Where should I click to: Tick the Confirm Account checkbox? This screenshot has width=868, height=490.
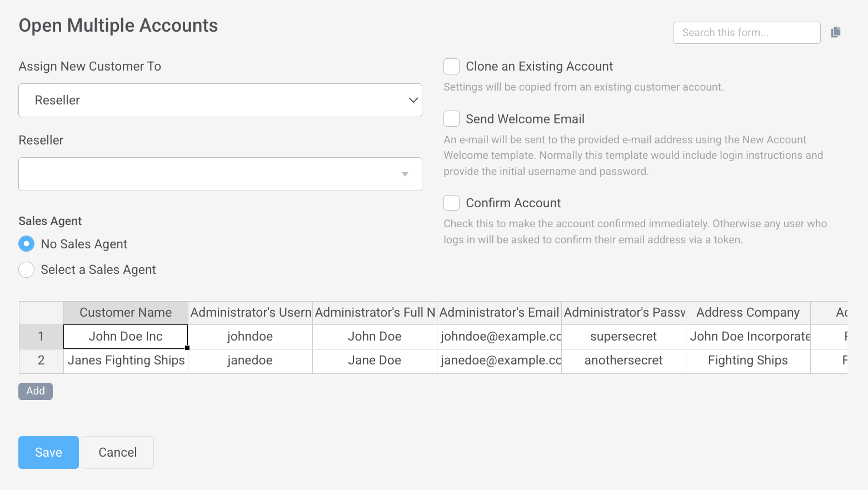tap(451, 203)
